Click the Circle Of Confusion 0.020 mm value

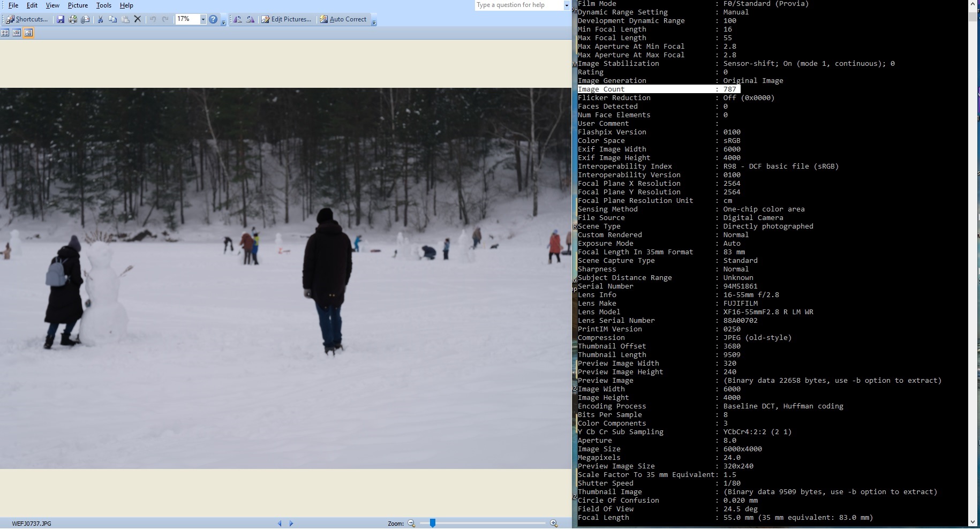coord(740,501)
